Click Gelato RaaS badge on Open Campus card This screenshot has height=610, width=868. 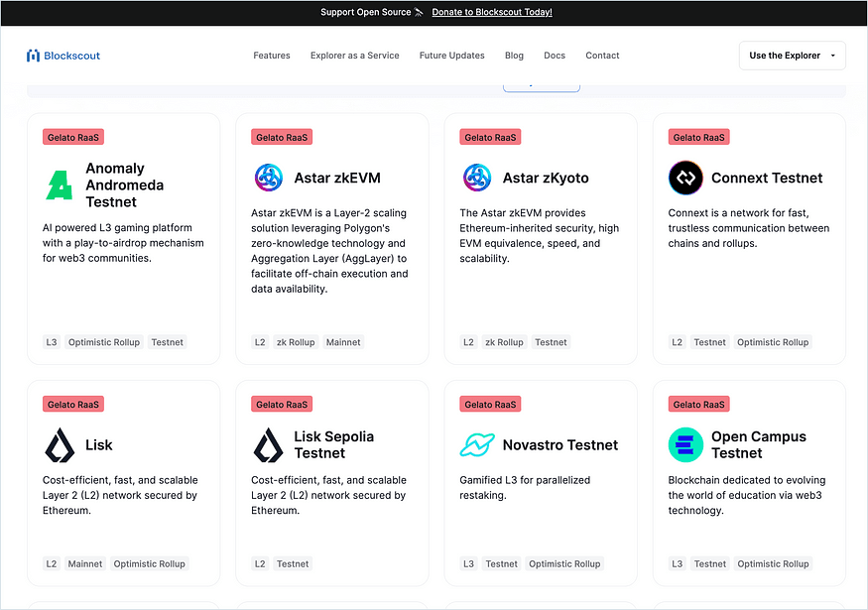tap(698, 404)
